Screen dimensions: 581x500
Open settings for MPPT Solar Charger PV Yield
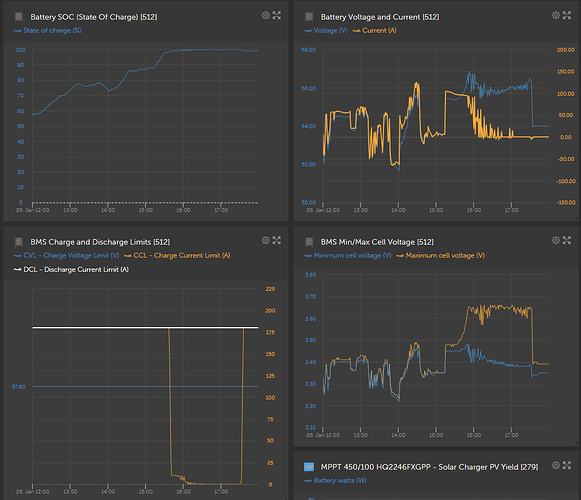556,465
